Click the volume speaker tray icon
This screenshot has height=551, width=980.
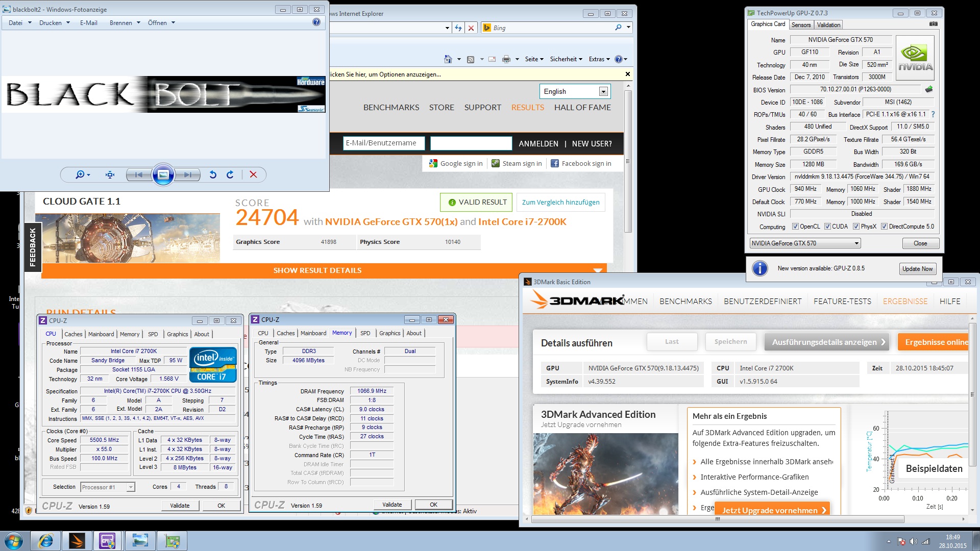[x=913, y=541]
